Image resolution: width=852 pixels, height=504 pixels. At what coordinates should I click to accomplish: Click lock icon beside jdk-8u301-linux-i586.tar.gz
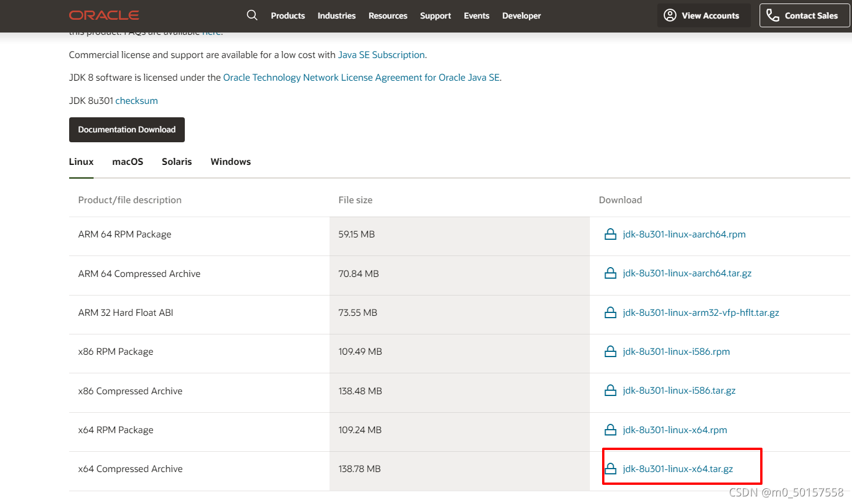point(610,390)
